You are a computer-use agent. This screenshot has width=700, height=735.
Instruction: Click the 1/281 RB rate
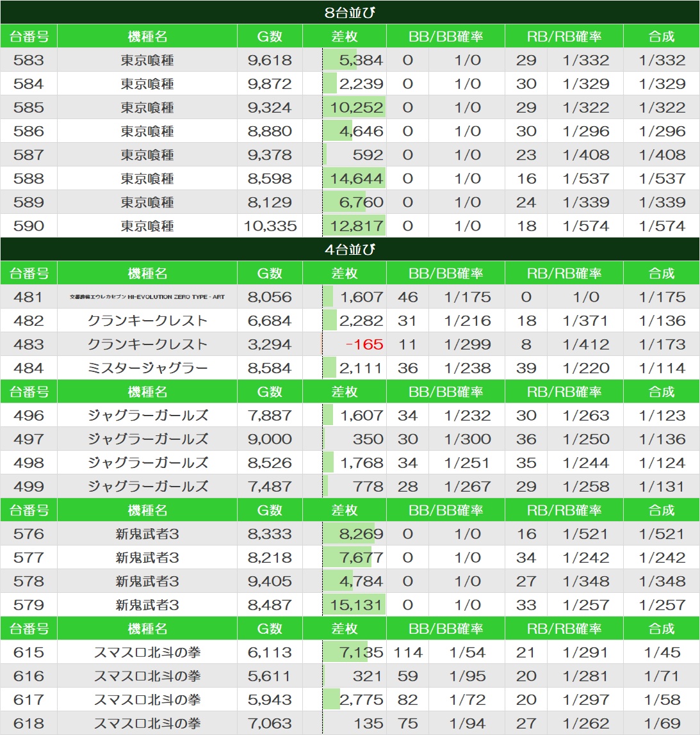[585, 676]
